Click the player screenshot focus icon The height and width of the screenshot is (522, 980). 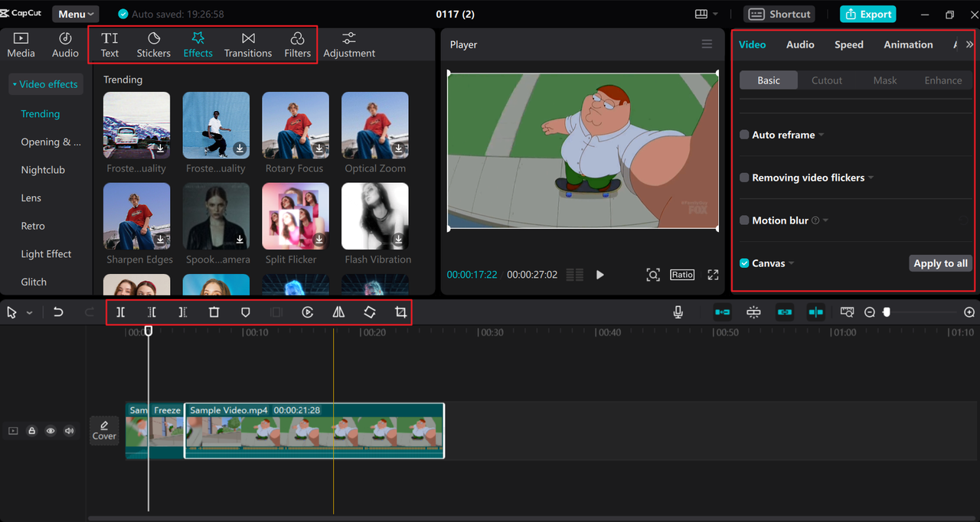click(x=653, y=275)
